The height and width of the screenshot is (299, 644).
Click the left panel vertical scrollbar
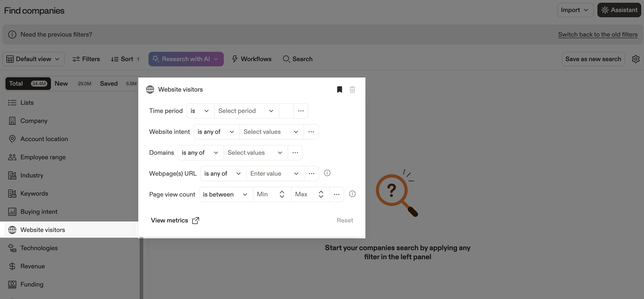[x=141, y=267]
